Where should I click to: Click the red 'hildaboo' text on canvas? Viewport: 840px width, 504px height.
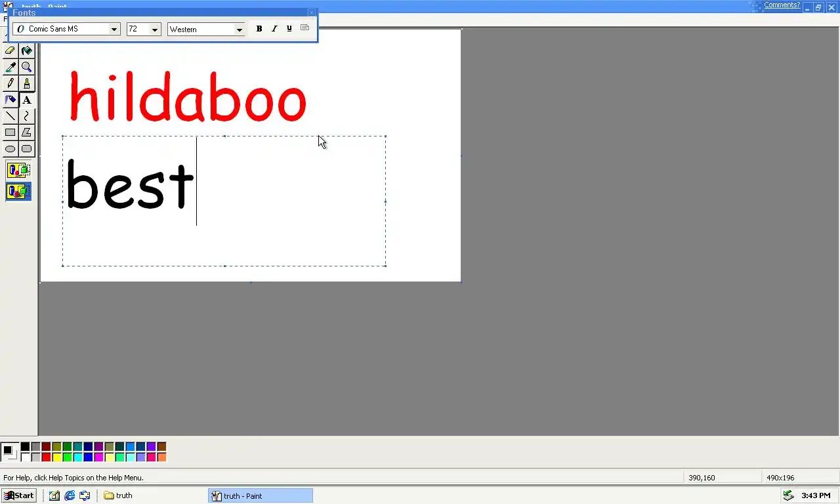click(188, 96)
